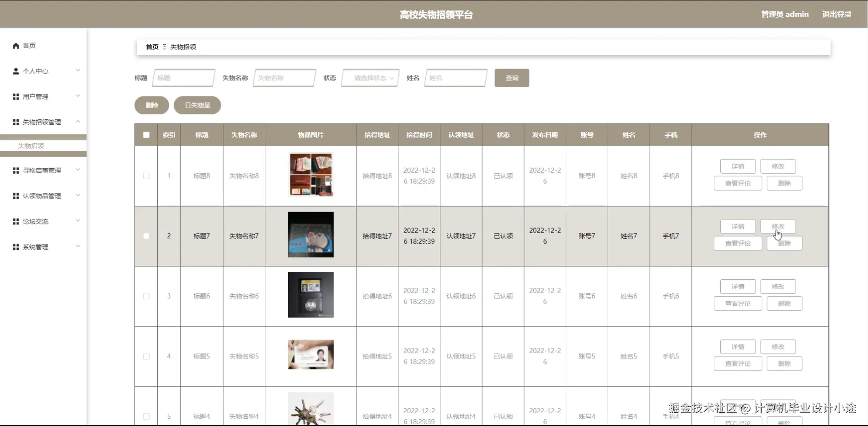Click 详情 for row 标题5
868x426 pixels.
(738, 347)
